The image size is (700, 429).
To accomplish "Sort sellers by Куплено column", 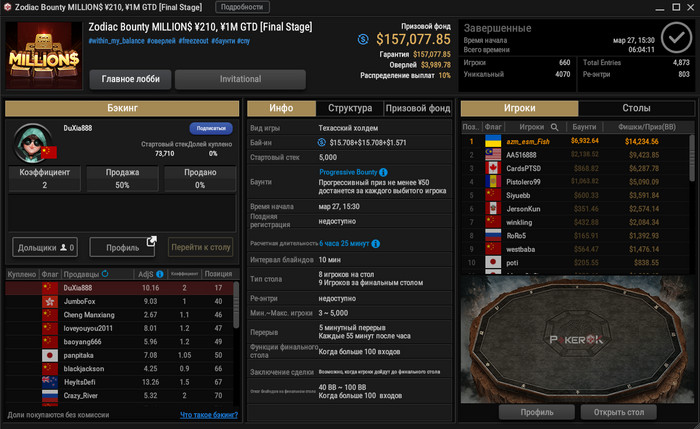I will 22,274.
